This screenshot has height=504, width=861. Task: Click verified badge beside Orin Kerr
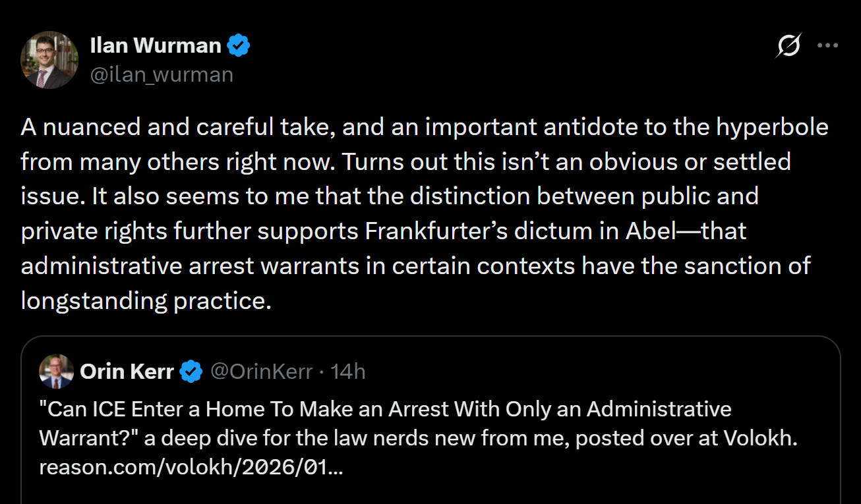(x=191, y=372)
